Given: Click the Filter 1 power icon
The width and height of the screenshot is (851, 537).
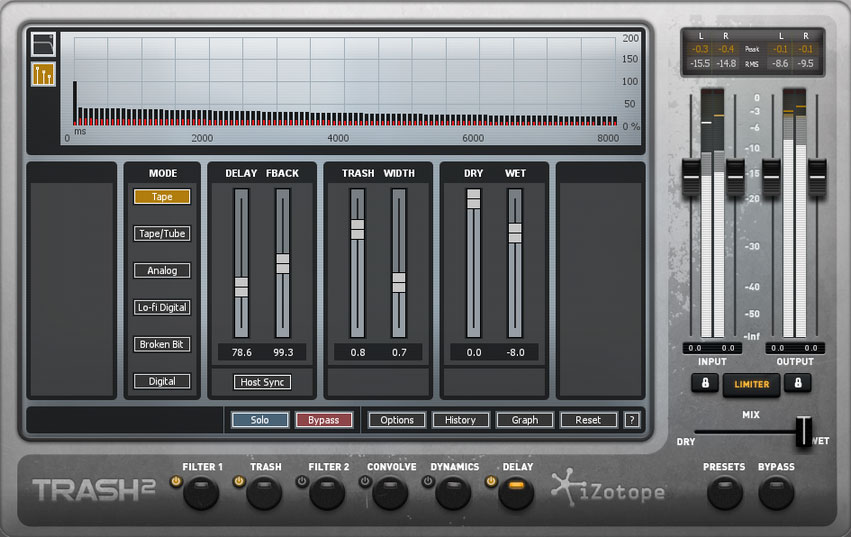Looking at the screenshot, I should click(x=177, y=482).
